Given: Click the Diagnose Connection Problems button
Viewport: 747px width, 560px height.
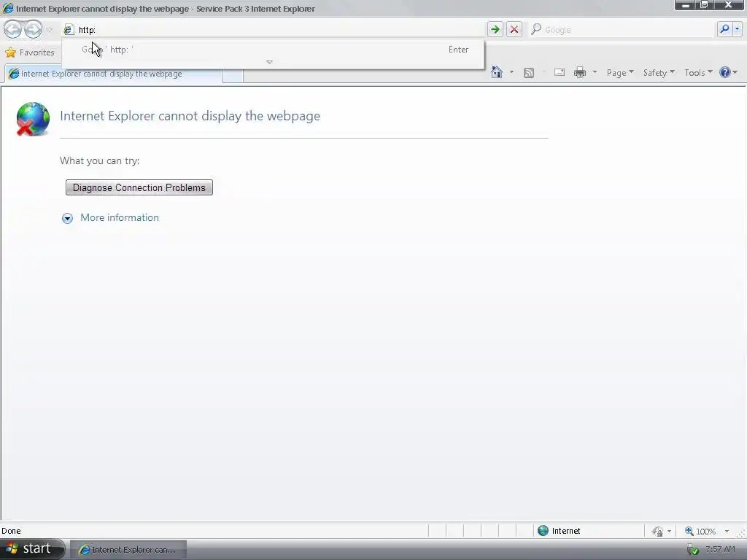Looking at the screenshot, I should [x=139, y=187].
